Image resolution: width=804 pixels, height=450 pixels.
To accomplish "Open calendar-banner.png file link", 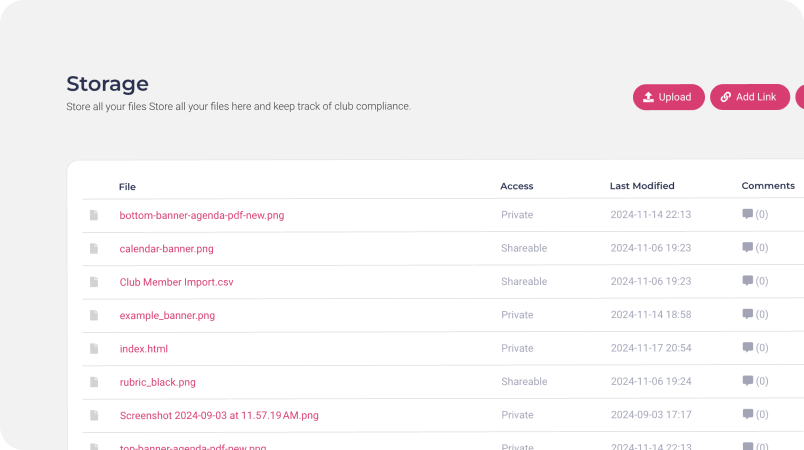I will 166,249.
